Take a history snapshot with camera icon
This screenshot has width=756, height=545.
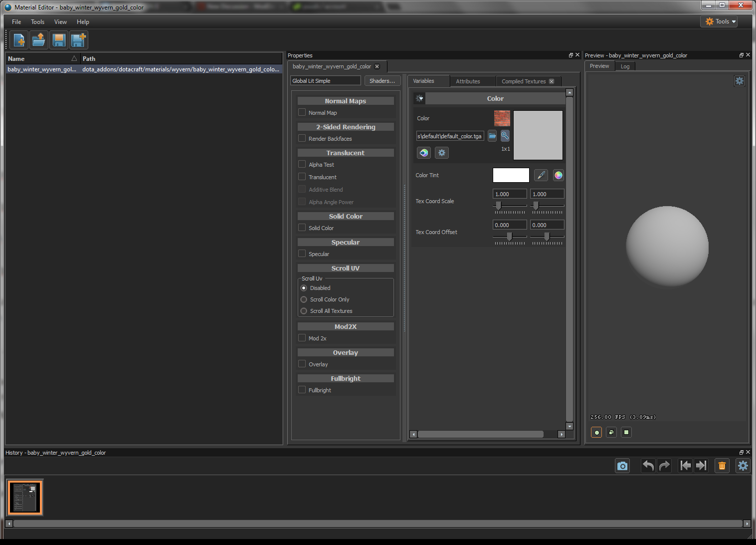coord(622,466)
